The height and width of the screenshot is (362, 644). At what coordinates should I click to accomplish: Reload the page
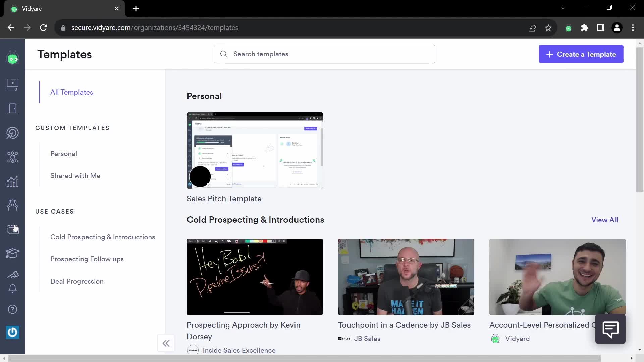43,28
